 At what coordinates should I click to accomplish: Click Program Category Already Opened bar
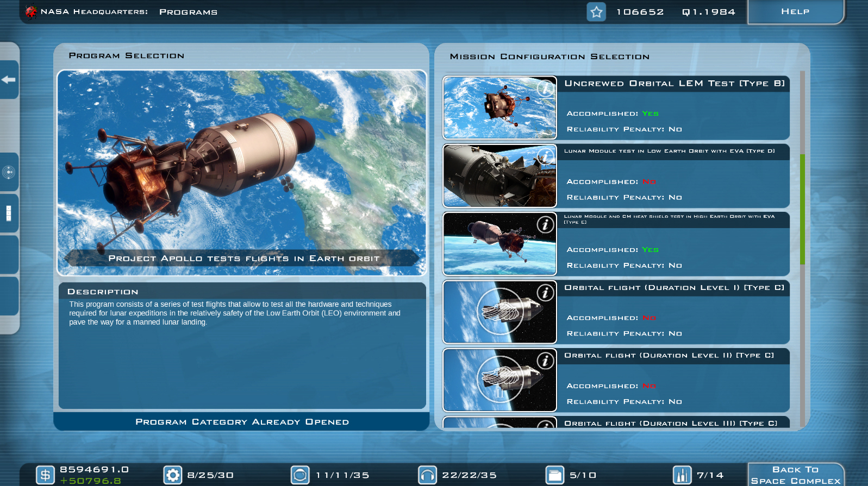[242, 422]
